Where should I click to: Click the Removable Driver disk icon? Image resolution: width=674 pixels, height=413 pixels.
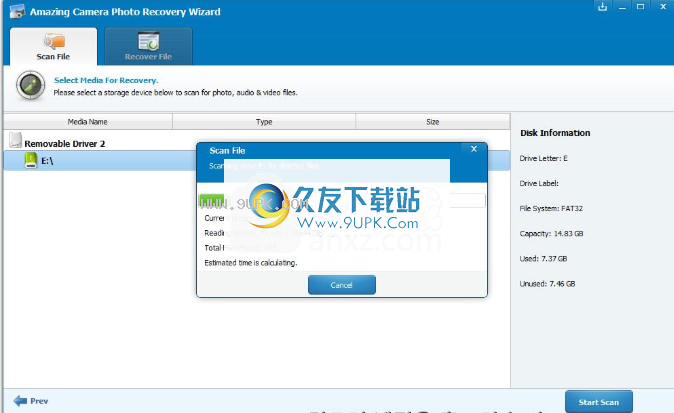pyautogui.click(x=15, y=140)
